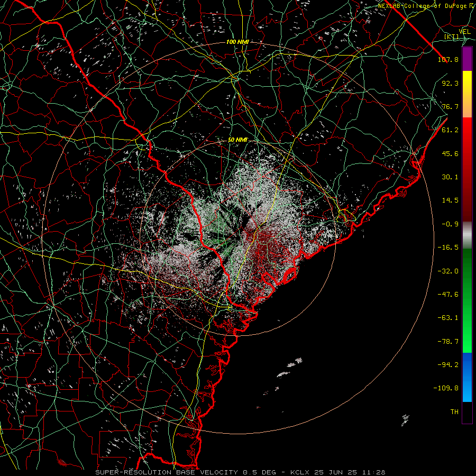The height and width of the screenshot is (476, 476).
Task: Click the 61.2 legend value
Action: (450, 130)
